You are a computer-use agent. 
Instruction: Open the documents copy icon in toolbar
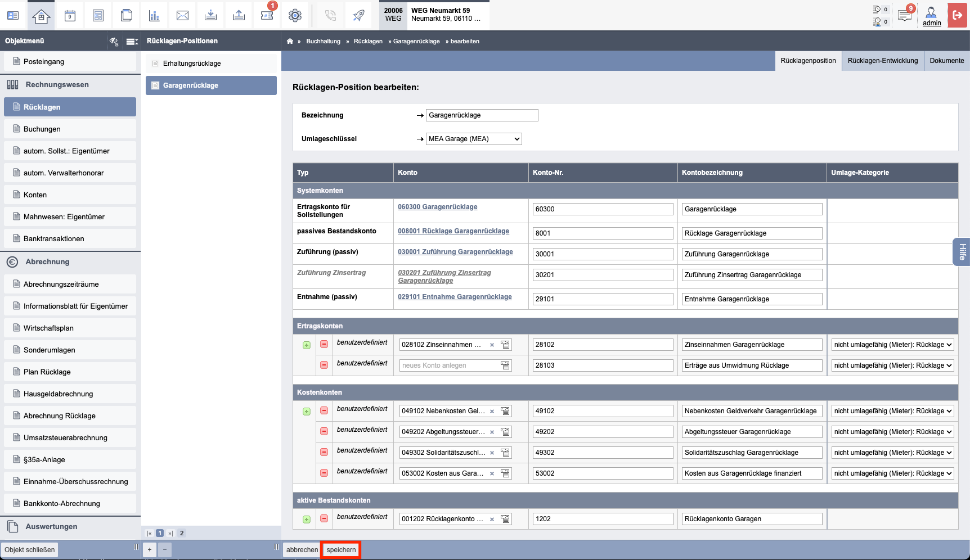coord(126,15)
